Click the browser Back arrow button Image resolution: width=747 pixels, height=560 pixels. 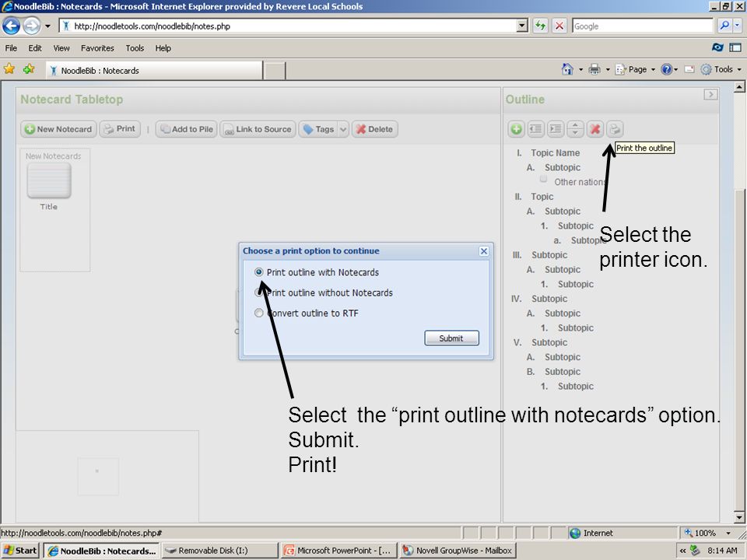12,26
